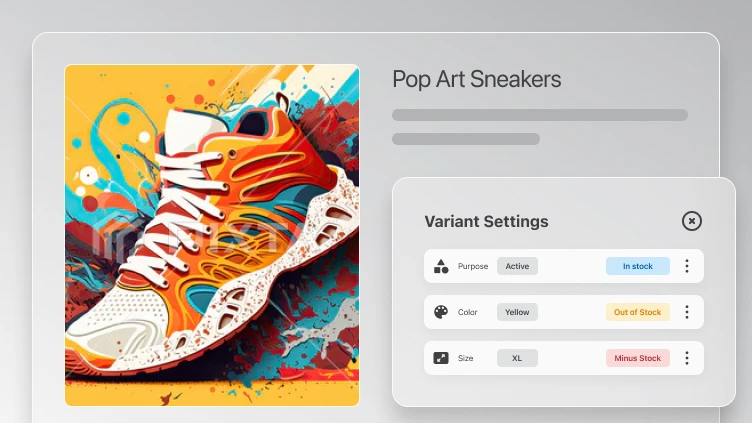Click the Color variant label
The width and height of the screenshot is (752, 423).
467,312
